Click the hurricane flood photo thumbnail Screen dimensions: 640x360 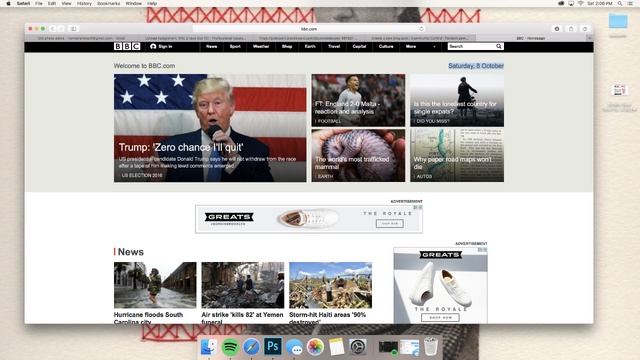point(155,285)
